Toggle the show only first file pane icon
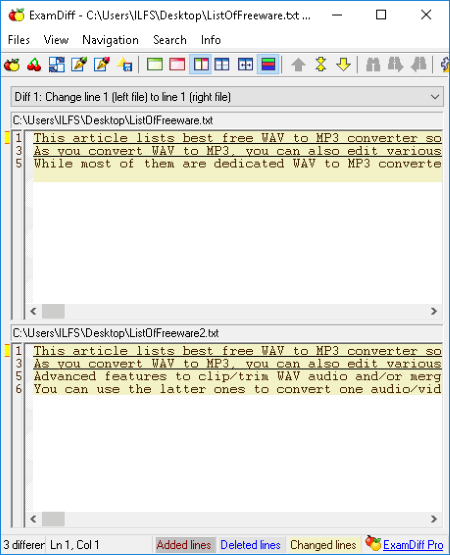The image size is (450, 555). (155, 65)
